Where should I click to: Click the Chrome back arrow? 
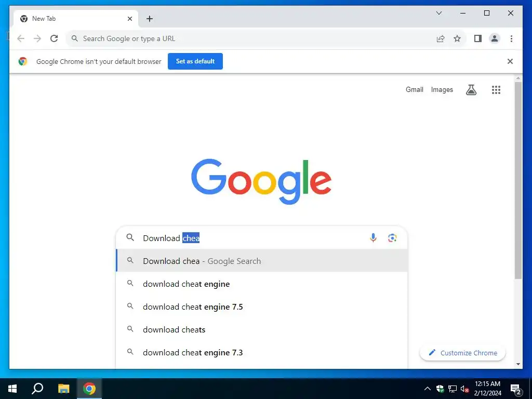coord(21,38)
